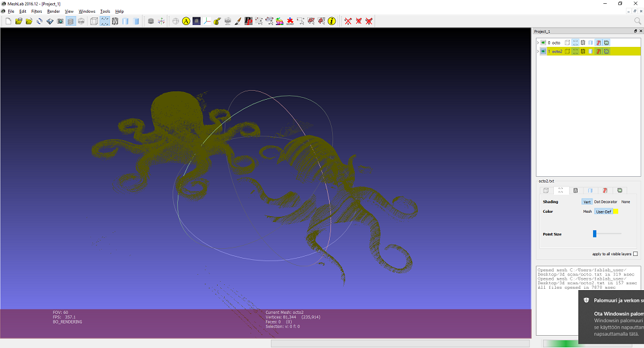The image size is (644, 348).
Task: Toggle points rendering for octo layer
Action: 575,42
